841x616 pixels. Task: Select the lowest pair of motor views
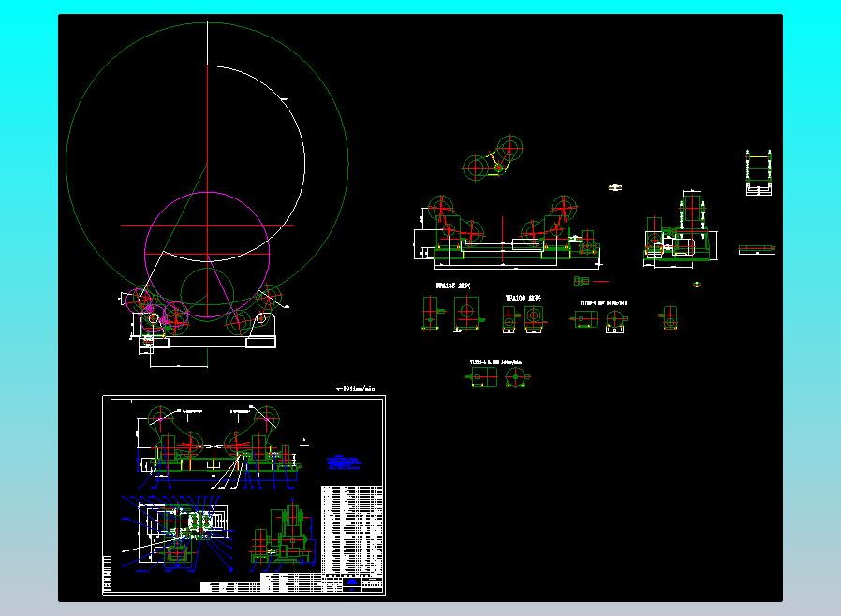(x=498, y=377)
